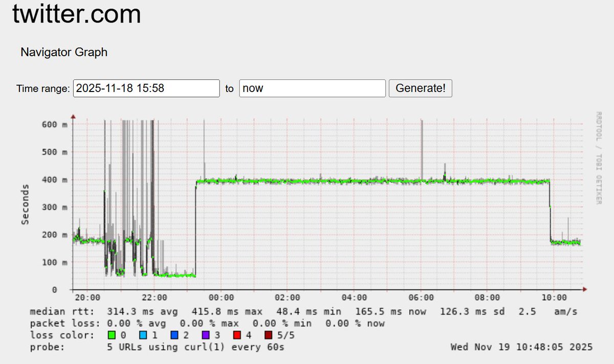
Task: Click the Time range: label
Action: pyautogui.click(x=43, y=88)
